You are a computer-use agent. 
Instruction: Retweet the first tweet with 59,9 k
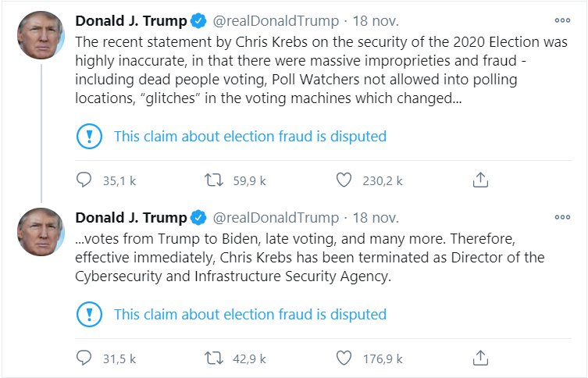click(212, 180)
